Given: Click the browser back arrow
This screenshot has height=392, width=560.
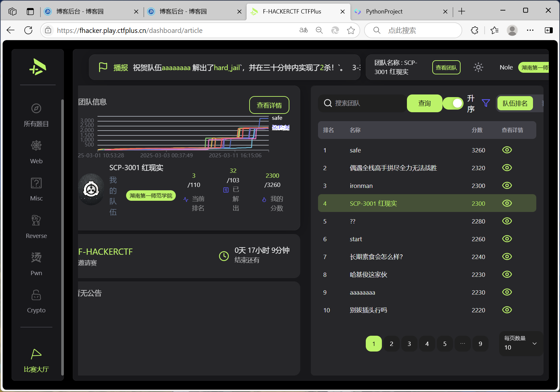Looking at the screenshot, I should tap(11, 30).
